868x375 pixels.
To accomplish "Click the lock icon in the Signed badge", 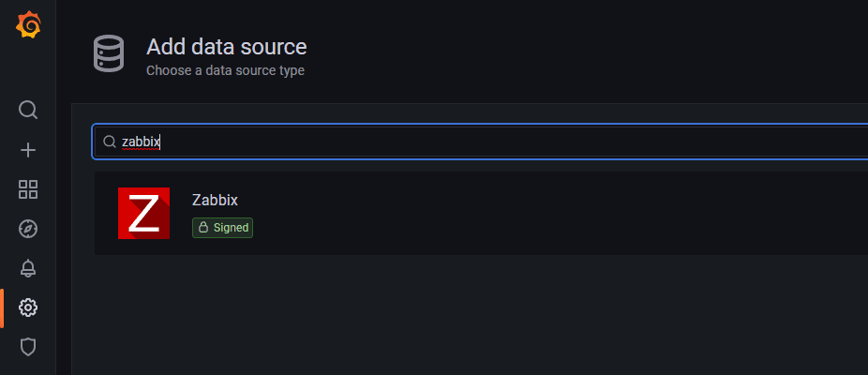I will (x=203, y=228).
